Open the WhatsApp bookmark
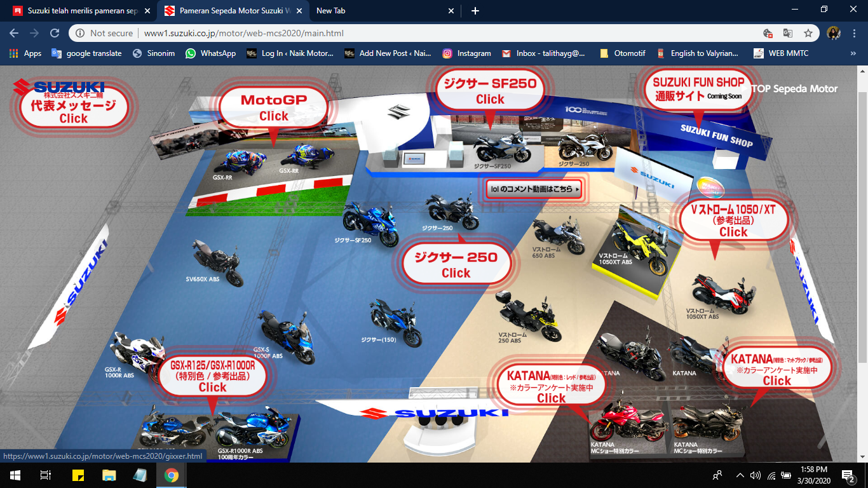The height and width of the screenshot is (488, 868). click(x=210, y=53)
